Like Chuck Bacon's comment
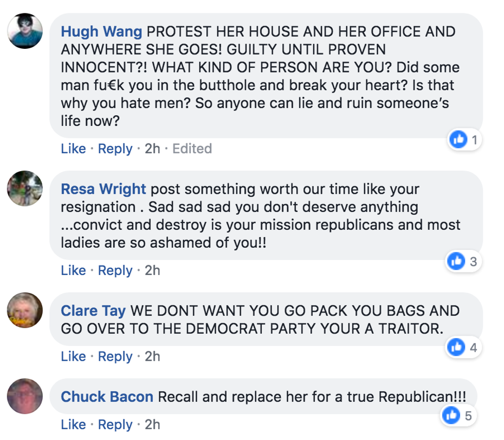The image size is (504, 440). [73, 425]
